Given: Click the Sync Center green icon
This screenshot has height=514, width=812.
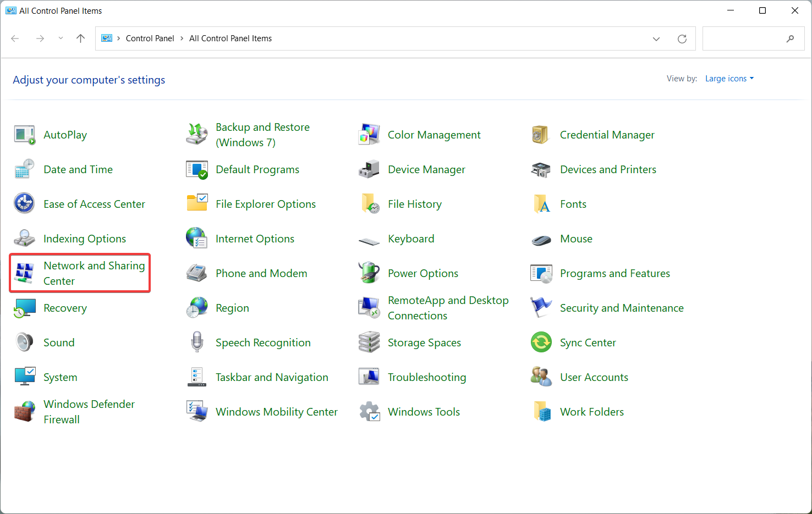Looking at the screenshot, I should (x=541, y=342).
